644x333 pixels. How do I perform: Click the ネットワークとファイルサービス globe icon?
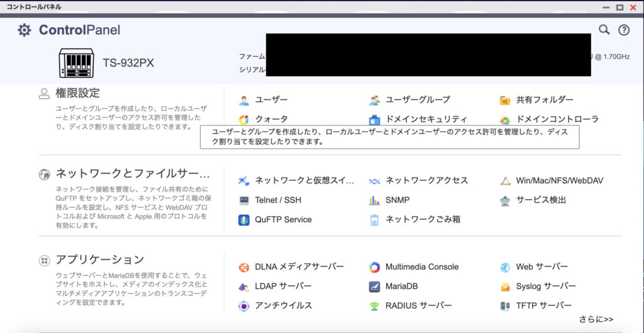(x=44, y=174)
